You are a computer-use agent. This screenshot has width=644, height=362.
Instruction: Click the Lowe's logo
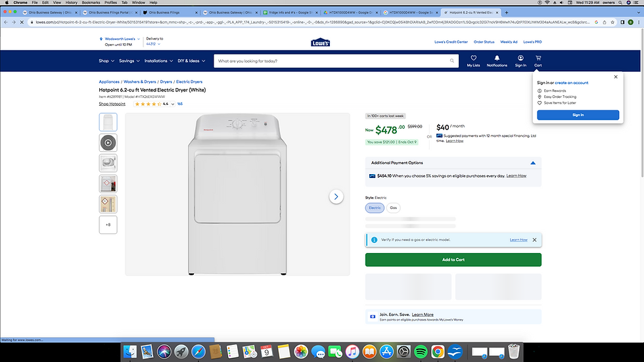(321, 42)
